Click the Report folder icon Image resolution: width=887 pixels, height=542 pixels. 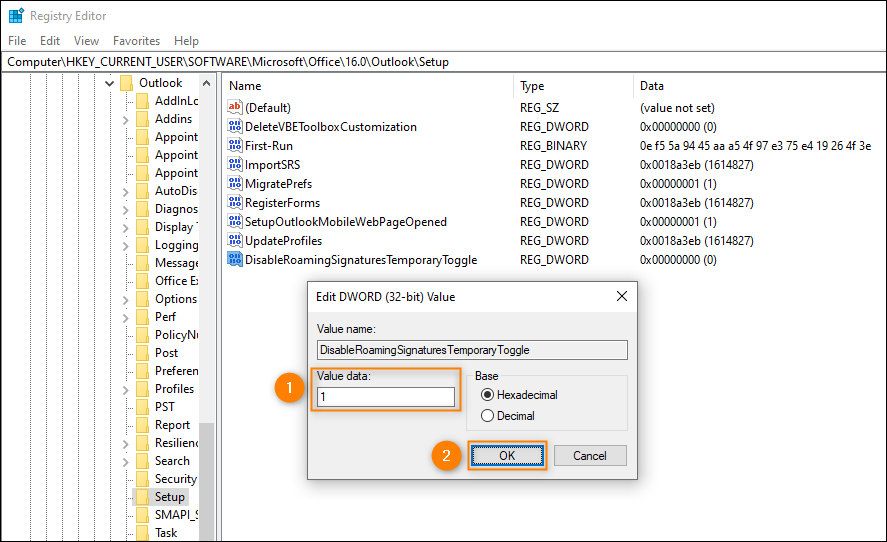coord(143,425)
